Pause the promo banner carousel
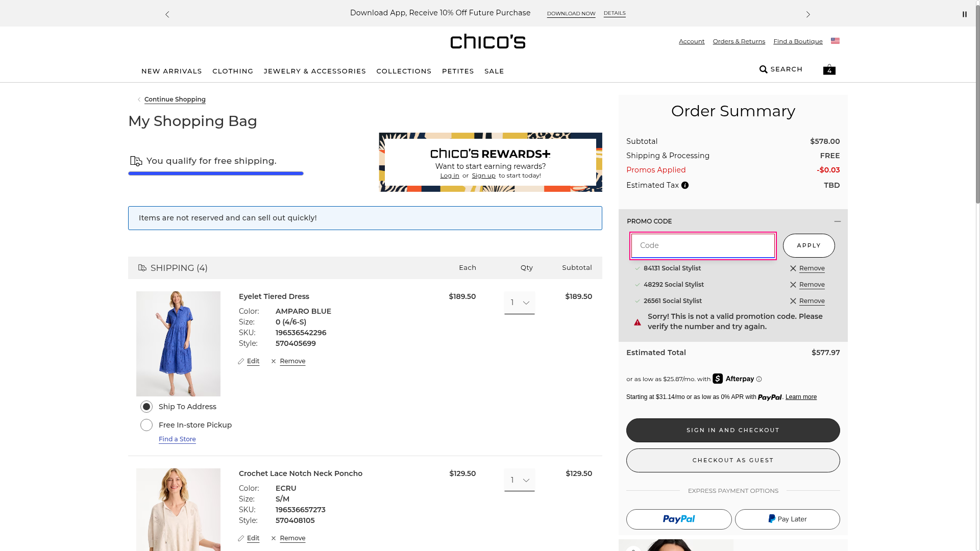Screen dimensions: 980x551 [x=964, y=14]
